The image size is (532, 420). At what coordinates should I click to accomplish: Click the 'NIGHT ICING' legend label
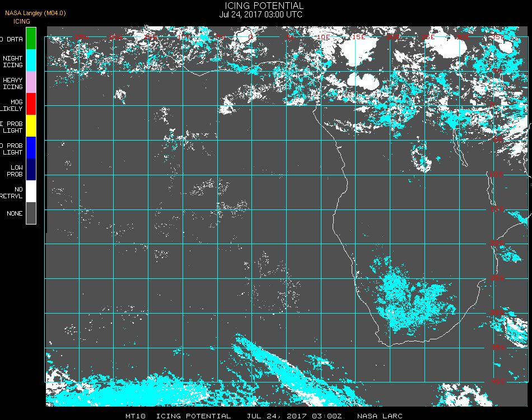(x=13, y=62)
